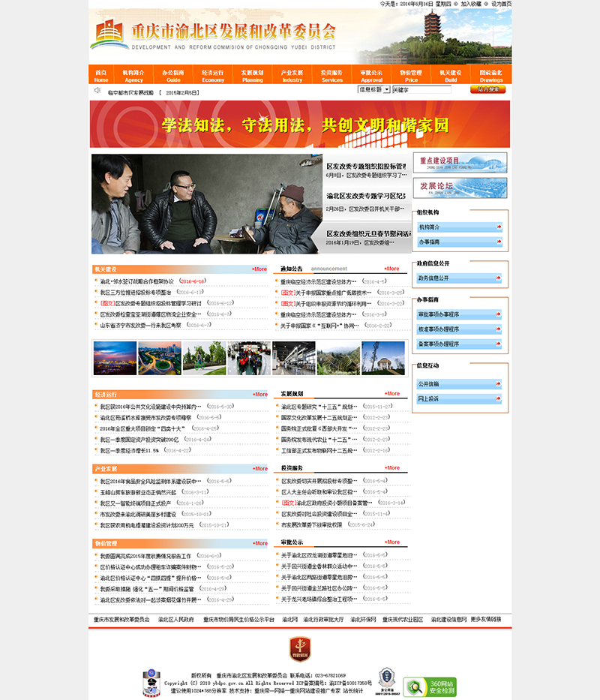The width and height of the screenshot is (600, 700).
Task: Open the 审批公示 Approval menu item
Action: pyautogui.click(x=371, y=76)
